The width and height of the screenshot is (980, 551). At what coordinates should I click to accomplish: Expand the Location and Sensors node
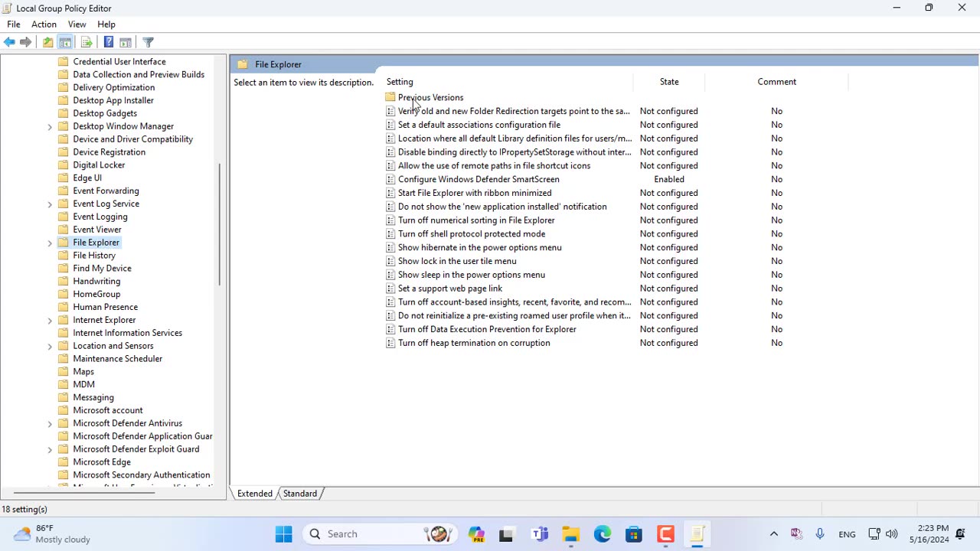click(x=50, y=347)
